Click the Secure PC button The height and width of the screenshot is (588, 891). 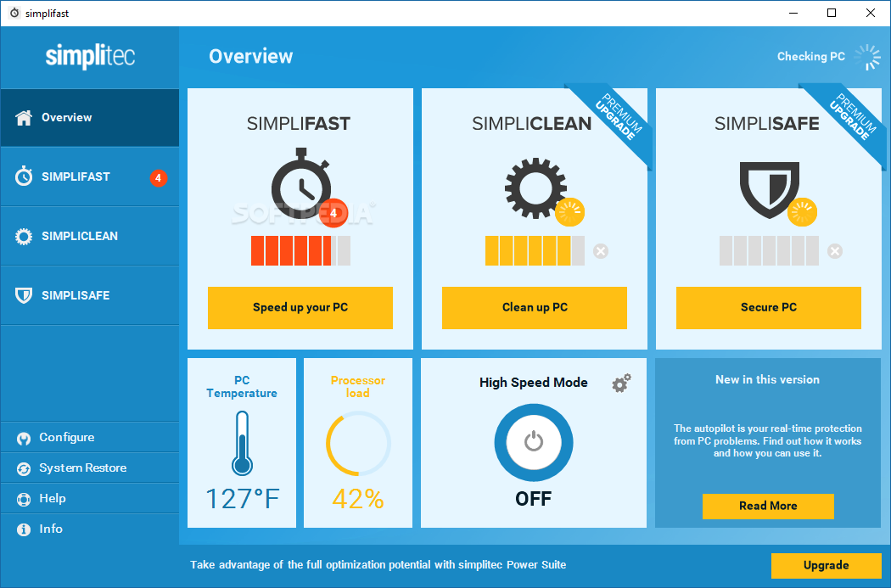pos(768,308)
